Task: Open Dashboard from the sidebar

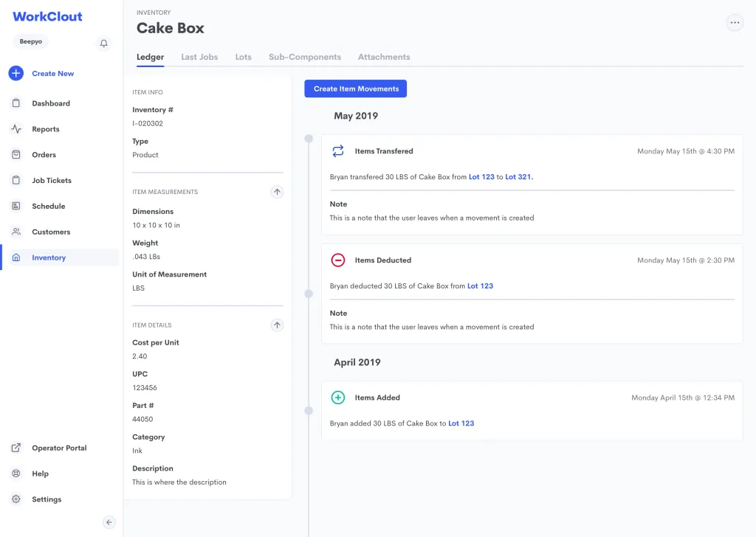Action: pos(50,103)
